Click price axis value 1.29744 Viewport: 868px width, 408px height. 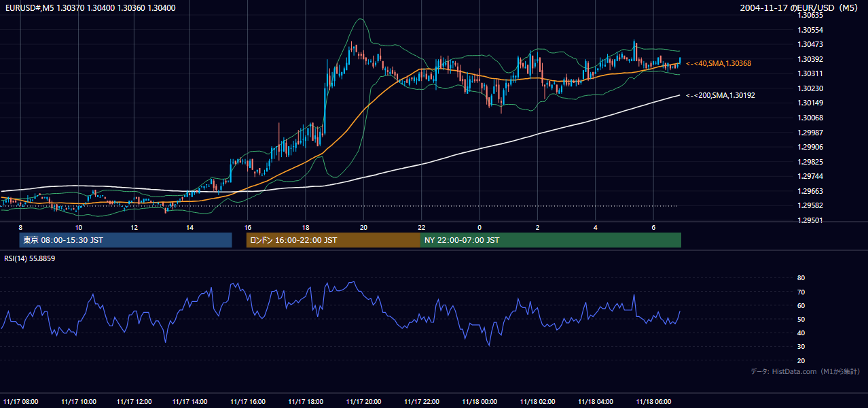coord(810,176)
